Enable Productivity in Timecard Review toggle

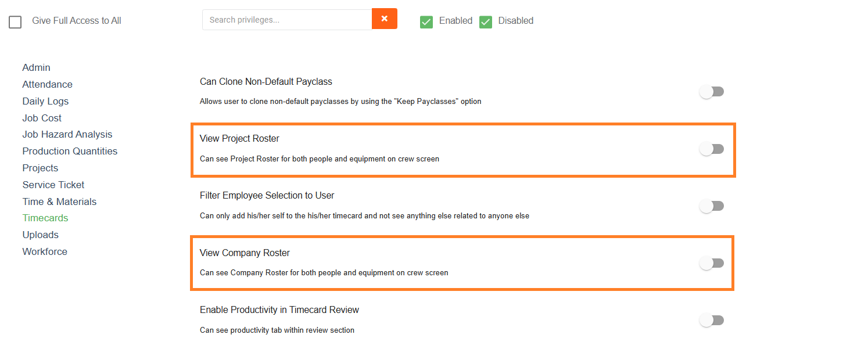712,321
